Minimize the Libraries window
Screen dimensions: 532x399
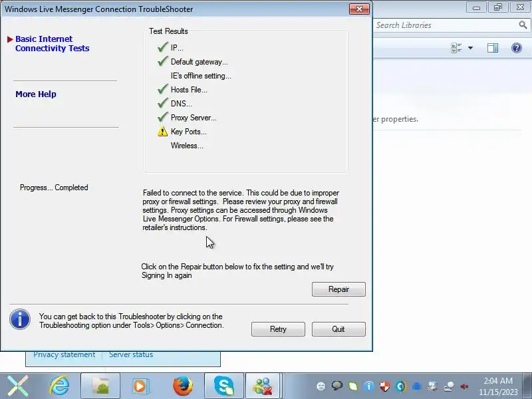[476, 7]
